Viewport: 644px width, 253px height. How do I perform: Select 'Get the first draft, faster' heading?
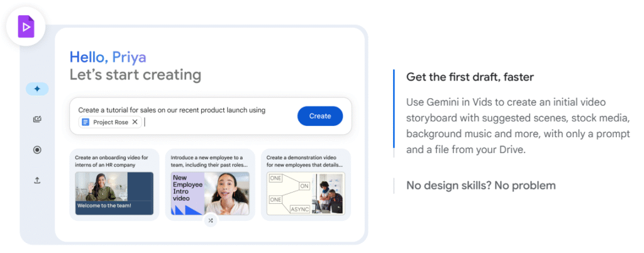(470, 77)
